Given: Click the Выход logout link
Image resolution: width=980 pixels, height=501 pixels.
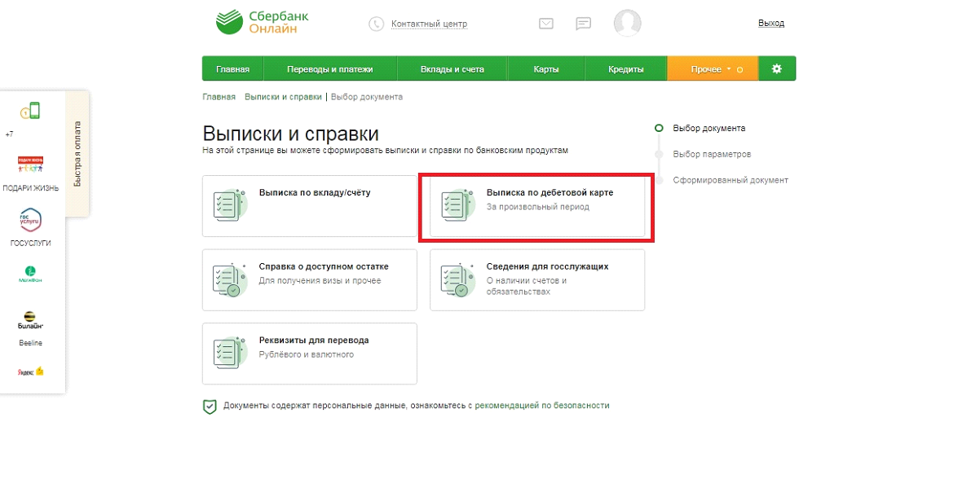Looking at the screenshot, I should (x=770, y=24).
